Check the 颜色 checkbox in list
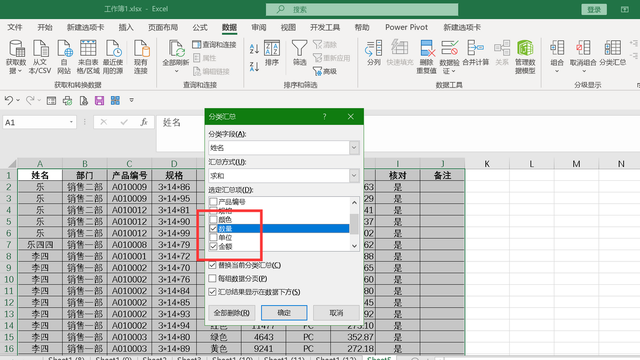Viewport: 640px width, 360px height. [213, 220]
